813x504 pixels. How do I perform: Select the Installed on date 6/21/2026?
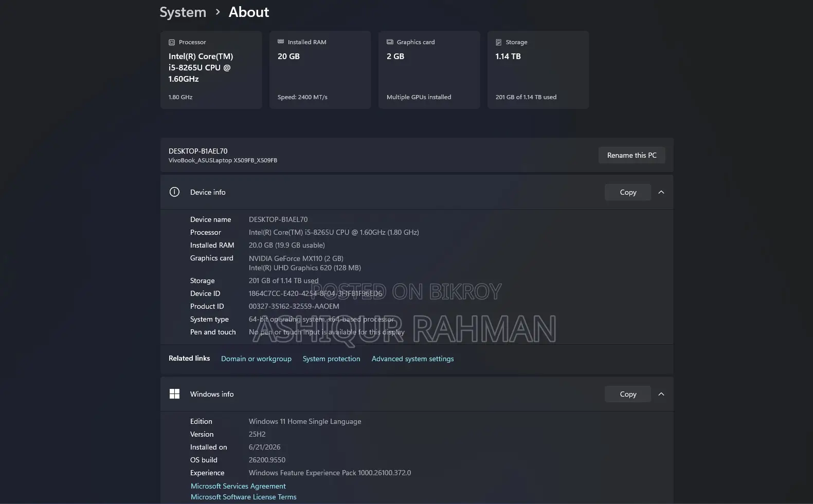pyautogui.click(x=265, y=447)
